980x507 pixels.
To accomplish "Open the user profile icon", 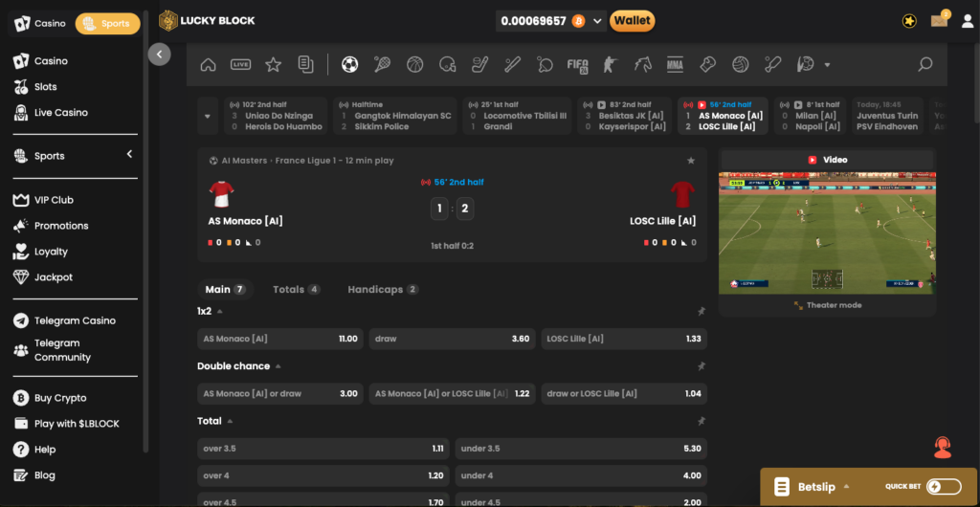I will (968, 21).
